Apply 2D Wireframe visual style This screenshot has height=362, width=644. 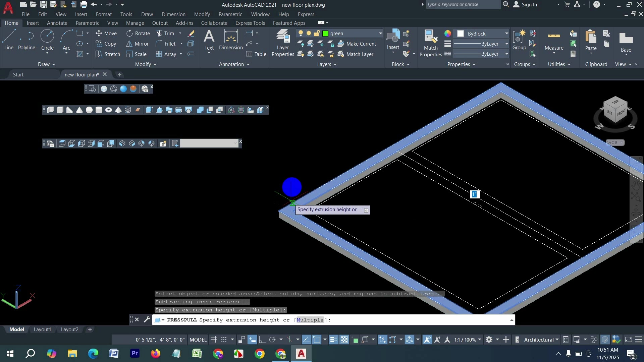[x=92, y=89]
